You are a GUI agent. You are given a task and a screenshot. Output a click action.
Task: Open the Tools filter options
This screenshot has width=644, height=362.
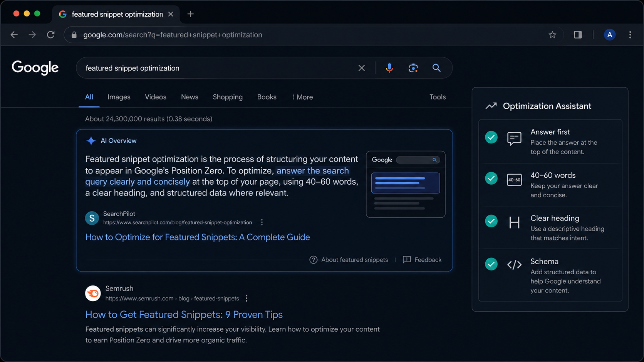tap(438, 97)
